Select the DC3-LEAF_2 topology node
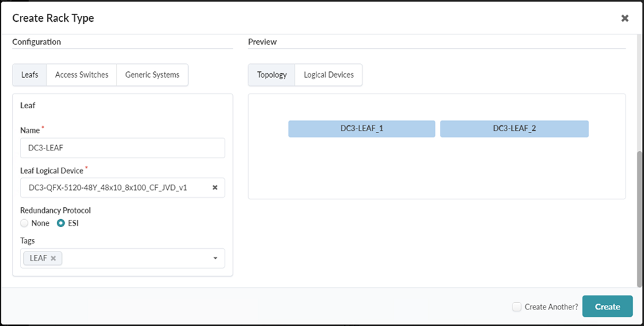This screenshot has width=644, height=326. click(x=514, y=129)
